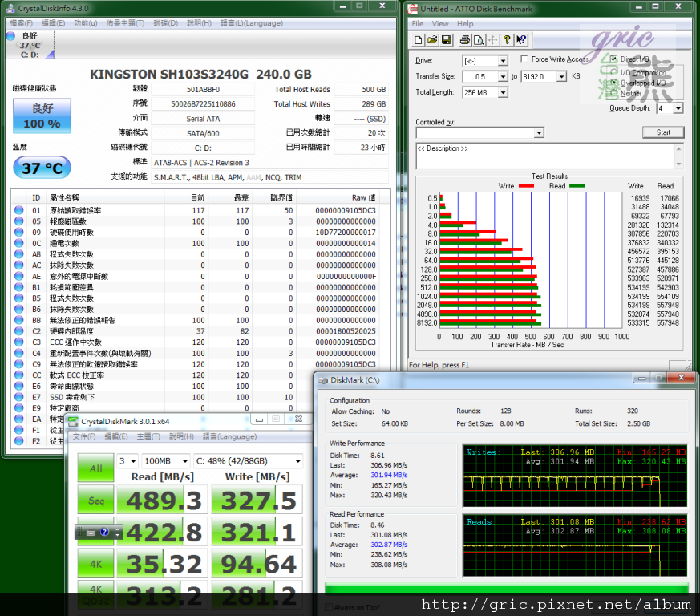This screenshot has height=616, width=700.
Task: Click the blue help icon on floating language bar
Action: (104, 533)
